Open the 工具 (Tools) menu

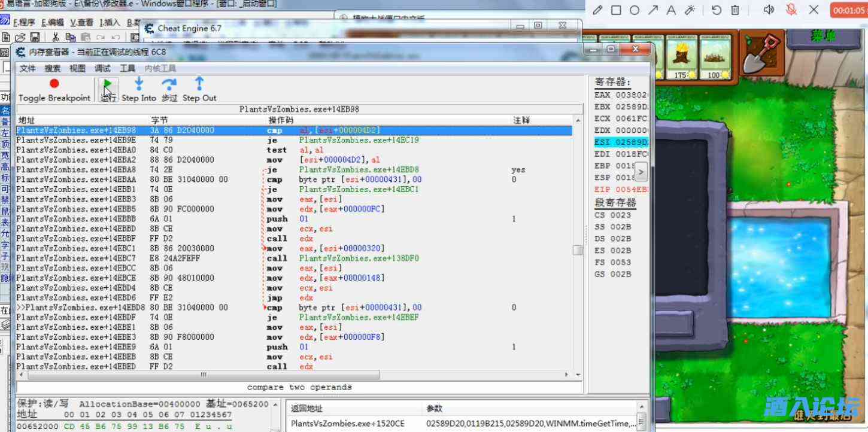[128, 68]
